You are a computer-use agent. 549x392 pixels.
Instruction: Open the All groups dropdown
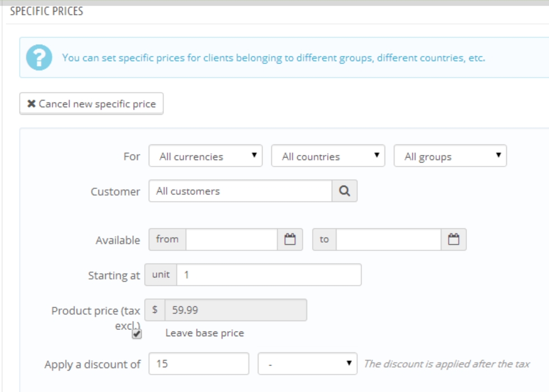pyautogui.click(x=451, y=157)
